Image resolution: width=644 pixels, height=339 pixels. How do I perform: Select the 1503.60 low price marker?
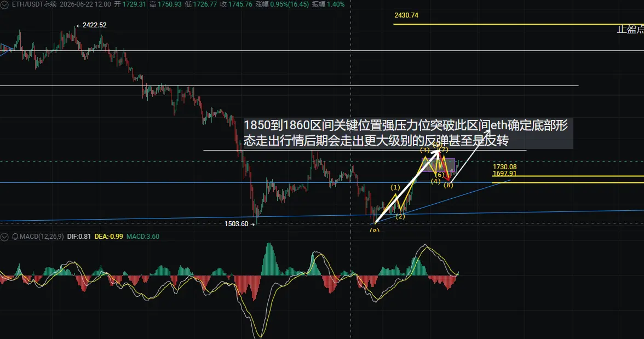pyautogui.click(x=239, y=224)
